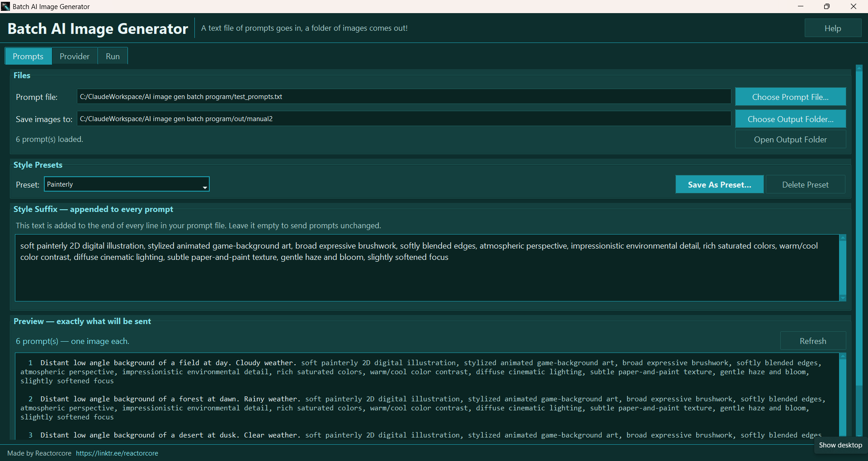This screenshot has width=868, height=461.
Task: Click Show desktop in the corner
Action: pos(840,445)
